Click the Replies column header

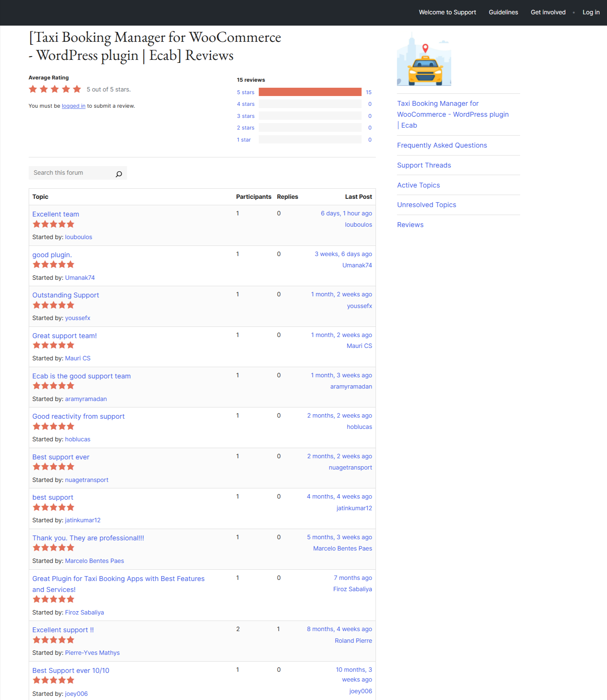pos(287,197)
